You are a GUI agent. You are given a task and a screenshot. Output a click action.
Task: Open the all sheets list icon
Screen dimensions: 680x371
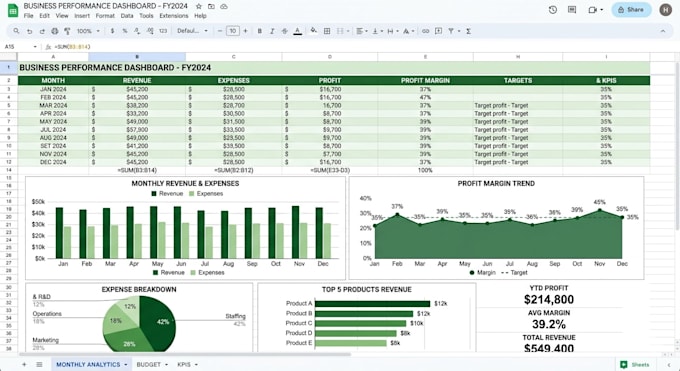click(x=39, y=364)
